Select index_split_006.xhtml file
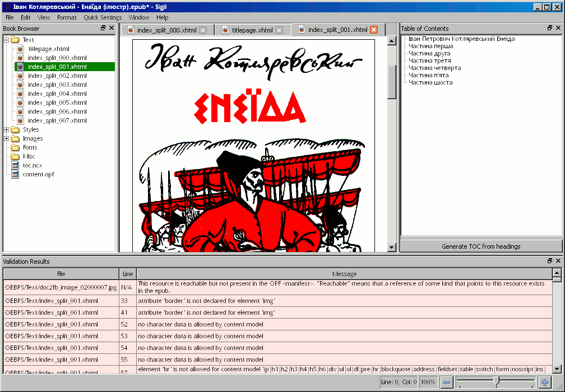Screen dimensions: 565x392 [57, 111]
